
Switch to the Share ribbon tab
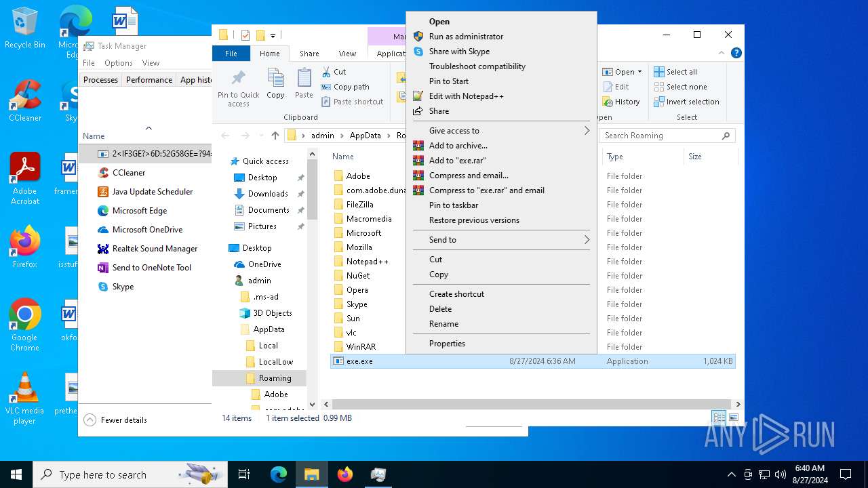309,54
